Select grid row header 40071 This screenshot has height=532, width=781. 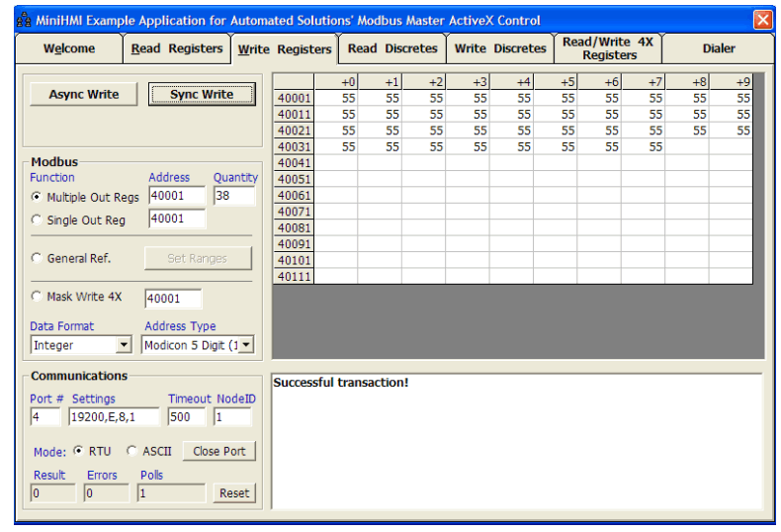[x=294, y=212]
